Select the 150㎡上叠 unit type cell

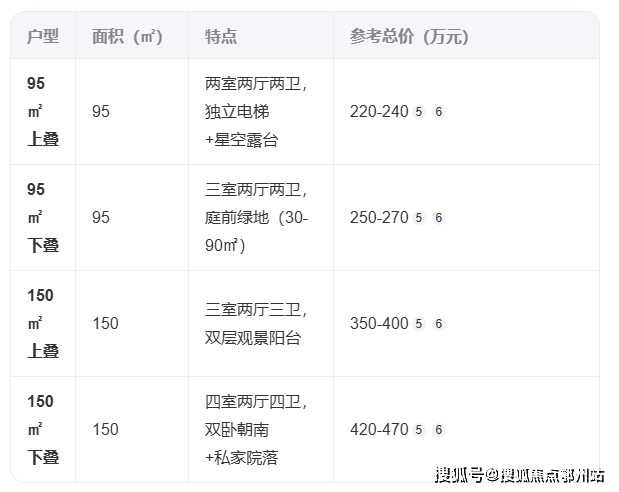click(x=43, y=324)
